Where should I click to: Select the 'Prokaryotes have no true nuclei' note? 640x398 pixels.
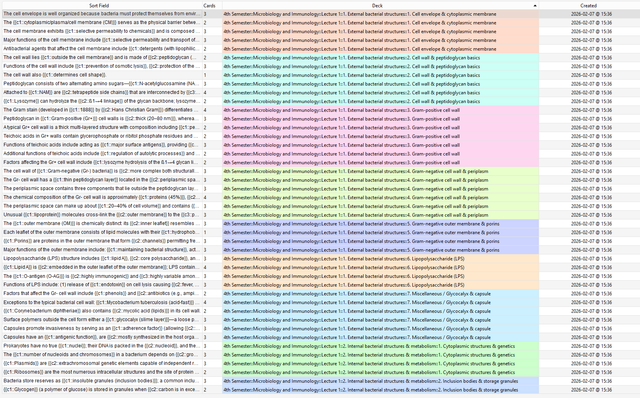tap(320, 346)
